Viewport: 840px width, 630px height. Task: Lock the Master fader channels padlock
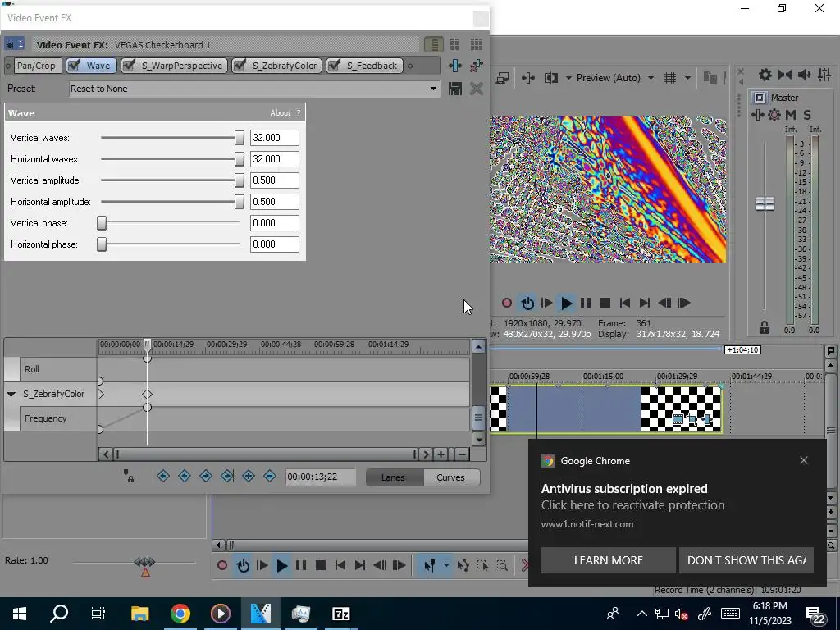point(765,328)
